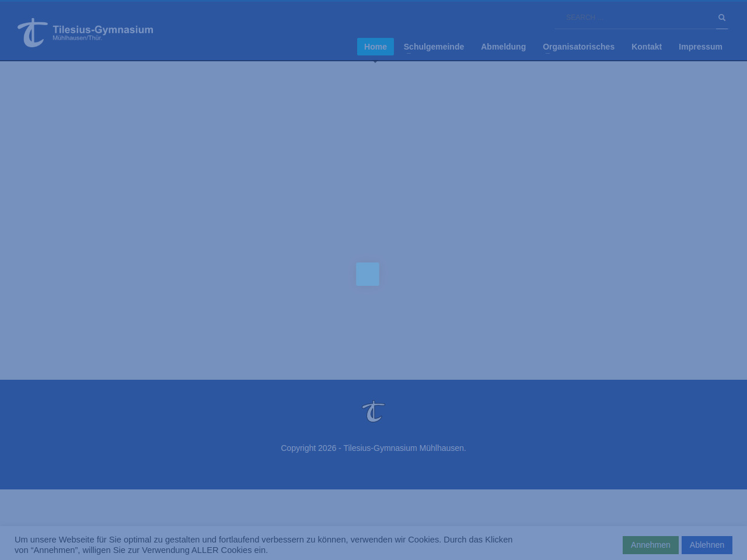Click the Mühlhausen/Thür. subtitle under the title
Image resolution: width=747 pixels, height=560 pixels.
pyautogui.click(x=77, y=38)
